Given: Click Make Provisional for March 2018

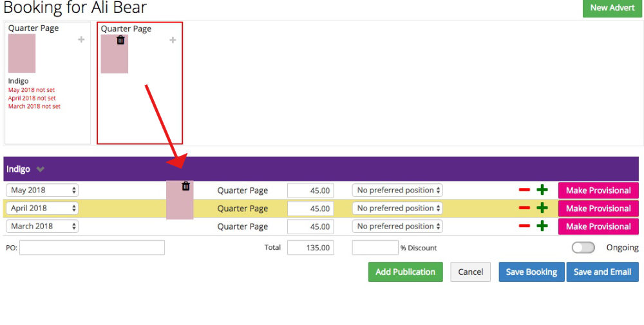Looking at the screenshot, I should (x=598, y=227).
